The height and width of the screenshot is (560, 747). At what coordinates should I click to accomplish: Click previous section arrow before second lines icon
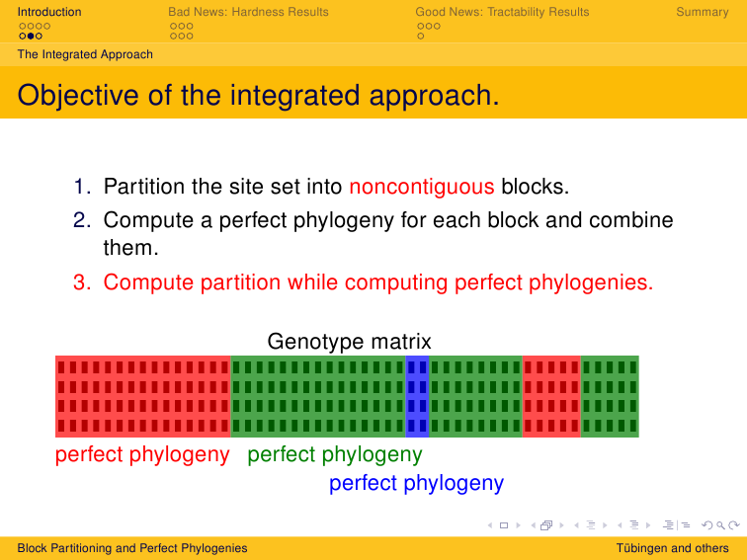pyautogui.click(x=620, y=525)
